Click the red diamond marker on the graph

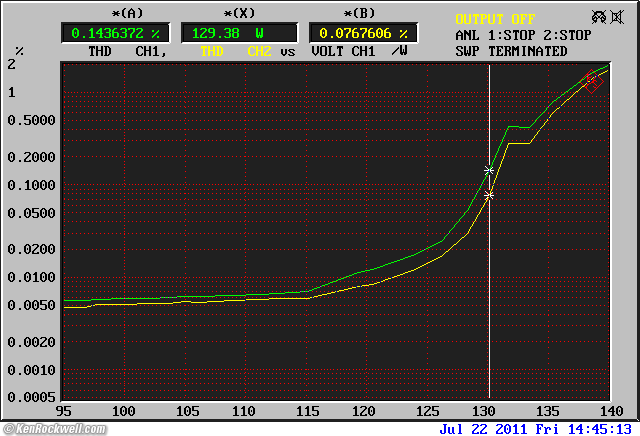(592, 83)
